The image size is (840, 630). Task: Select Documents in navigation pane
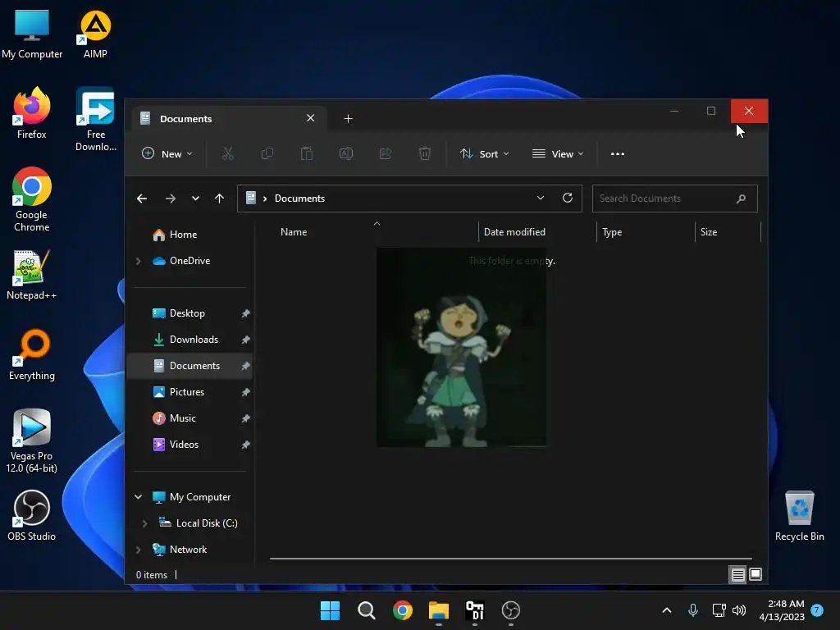(x=189, y=366)
